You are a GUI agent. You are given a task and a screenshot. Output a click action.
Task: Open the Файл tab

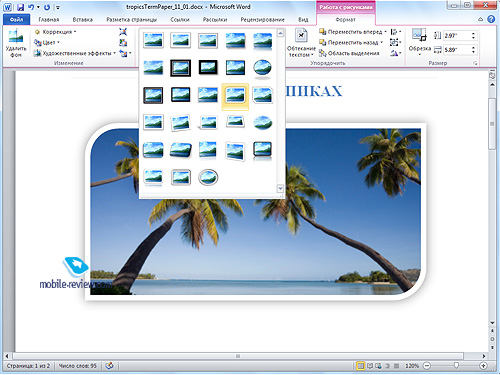tap(16, 19)
